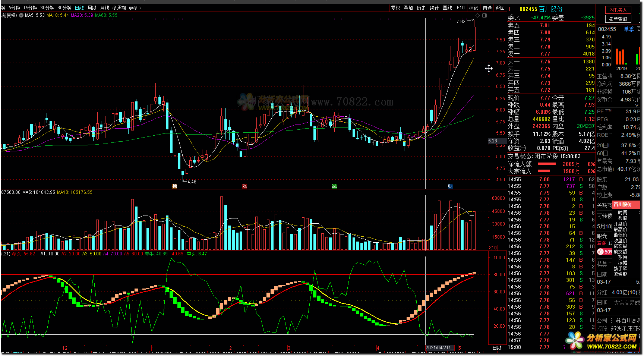Activate the 画线 drawing tool button
The height and width of the screenshot is (356, 644).
pos(448,8)
